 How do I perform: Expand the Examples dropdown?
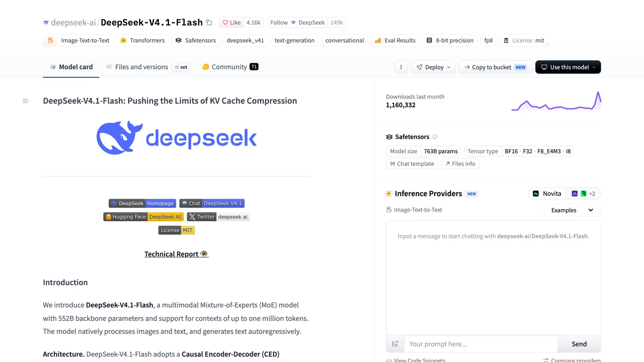pyautogui.click(x=572, y=210)
